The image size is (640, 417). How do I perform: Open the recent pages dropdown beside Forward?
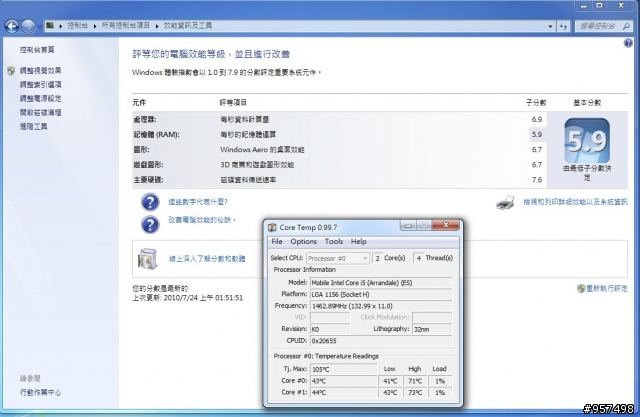39,27
